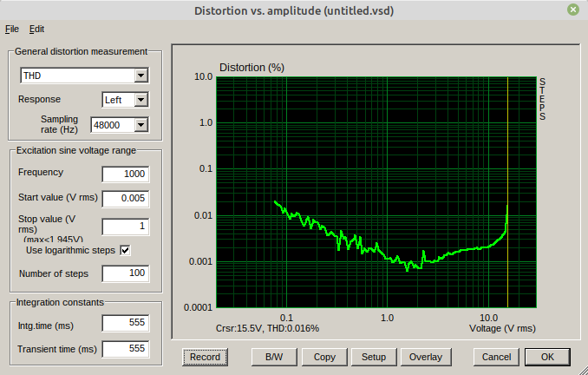Click the Intg.time (ms) input field

125,323
